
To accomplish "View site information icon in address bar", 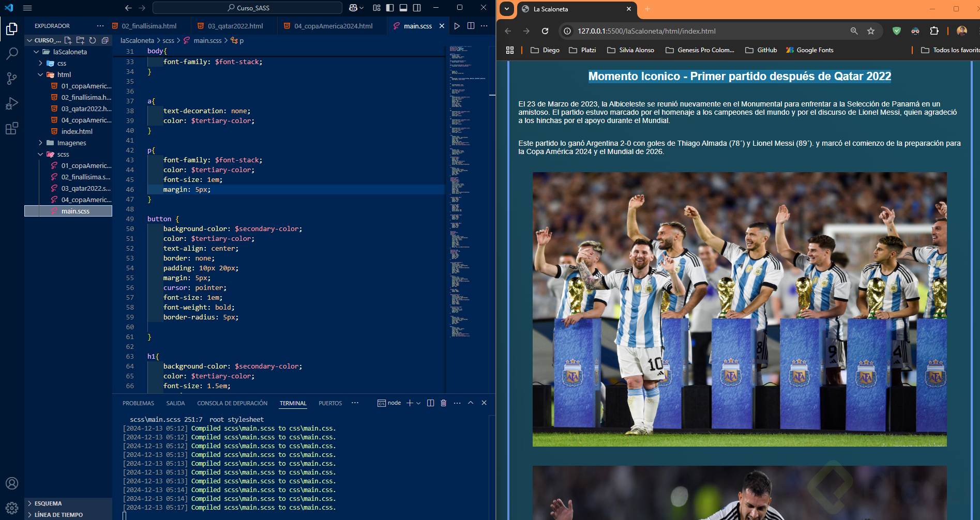I will click(x=567, y=31).
